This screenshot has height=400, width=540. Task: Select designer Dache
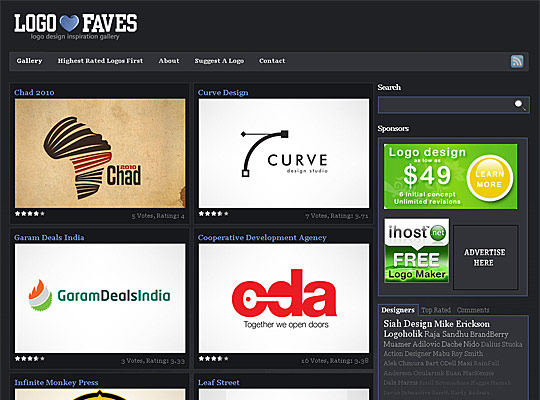(x=451, y=344)
